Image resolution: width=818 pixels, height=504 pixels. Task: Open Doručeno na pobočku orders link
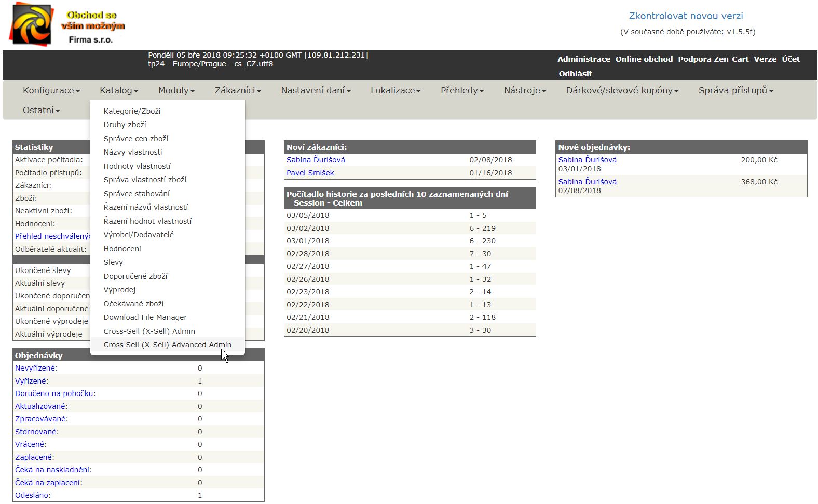pyautogui.click(x=54, y=393)
